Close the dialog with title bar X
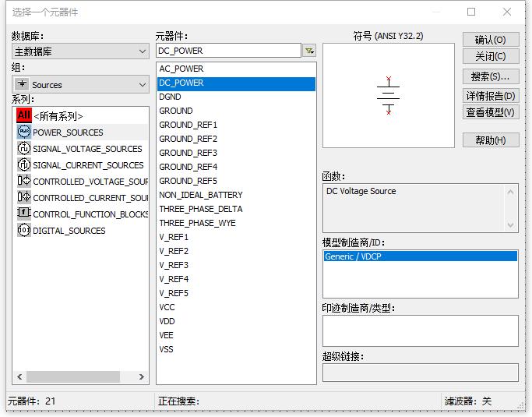 [x=507, y=12]
